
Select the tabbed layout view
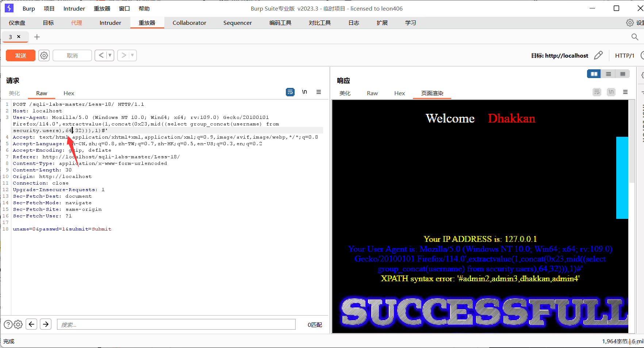[x=622, y=74]
